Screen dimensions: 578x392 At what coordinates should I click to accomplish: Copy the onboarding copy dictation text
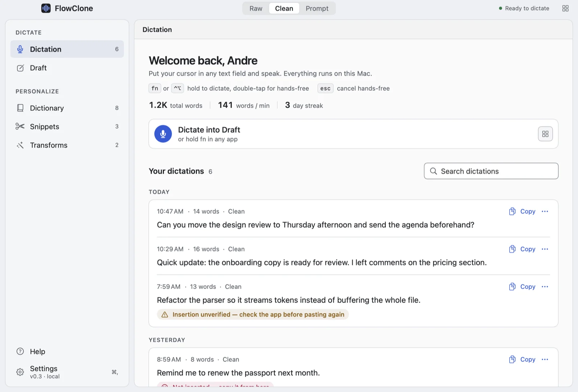point(522,249)
